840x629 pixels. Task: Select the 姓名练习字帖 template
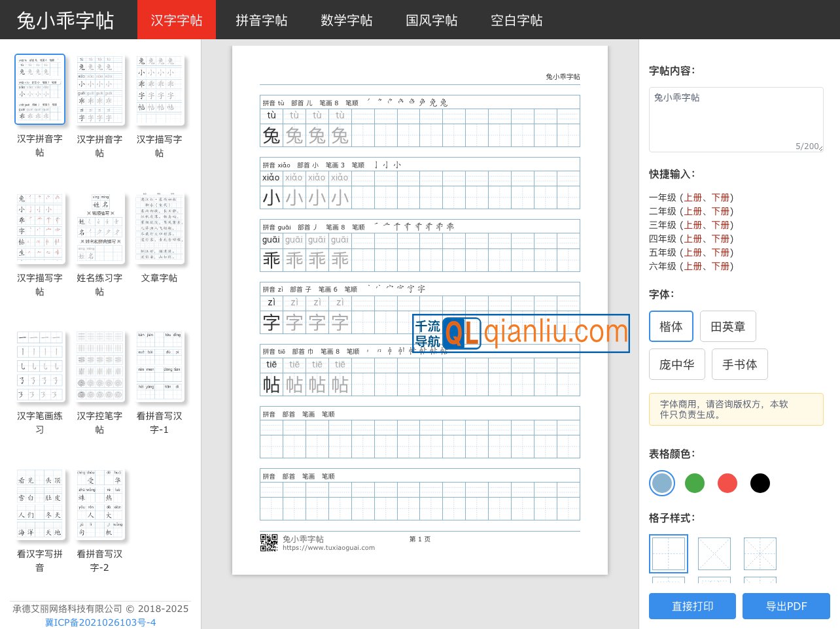(99, 229)
